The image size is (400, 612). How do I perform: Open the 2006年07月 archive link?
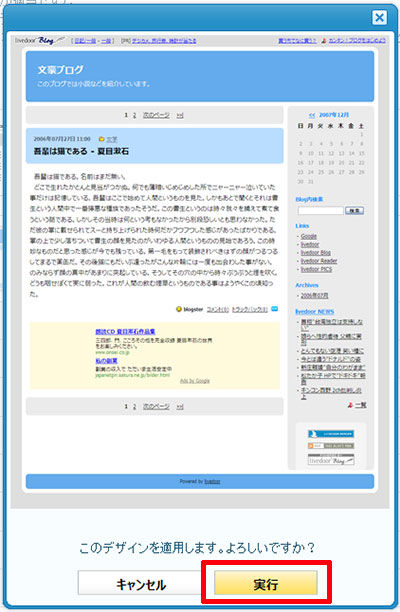(x=314, y=296)
